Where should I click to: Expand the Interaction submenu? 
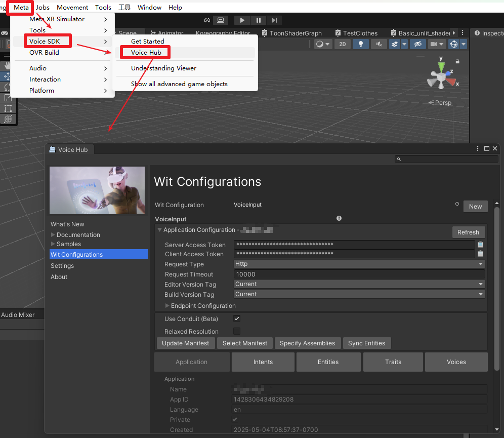(62, 79)
